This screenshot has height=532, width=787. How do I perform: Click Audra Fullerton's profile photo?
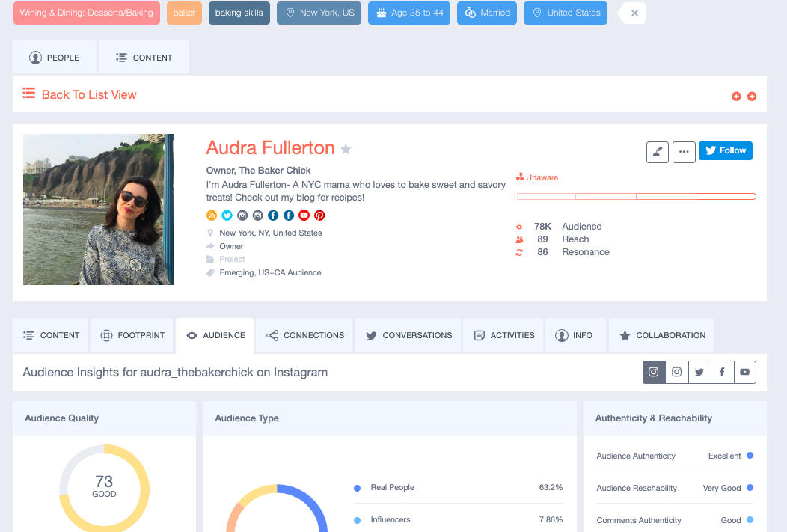[x=99, y=210]
